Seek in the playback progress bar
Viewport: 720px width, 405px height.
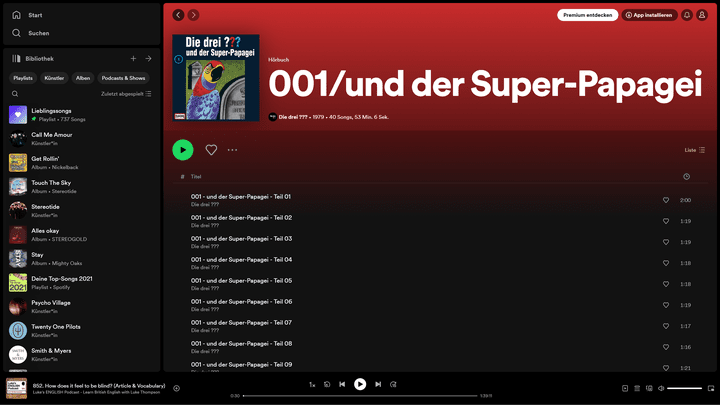point(360,396)
